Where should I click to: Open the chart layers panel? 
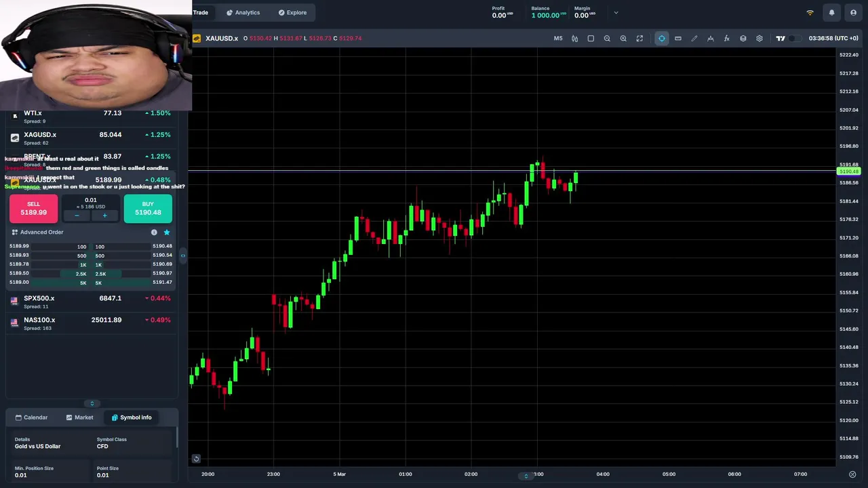point(743,39)
